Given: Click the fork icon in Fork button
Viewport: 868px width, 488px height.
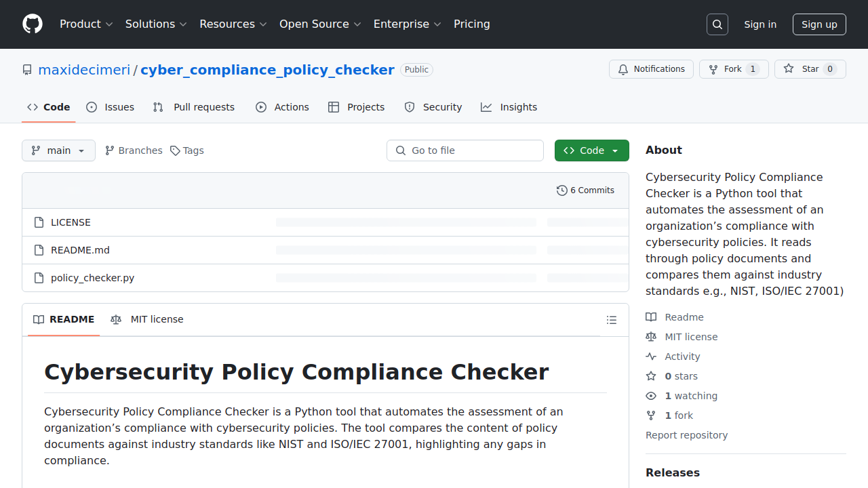Looking at the screenshot, I should 713,69.
